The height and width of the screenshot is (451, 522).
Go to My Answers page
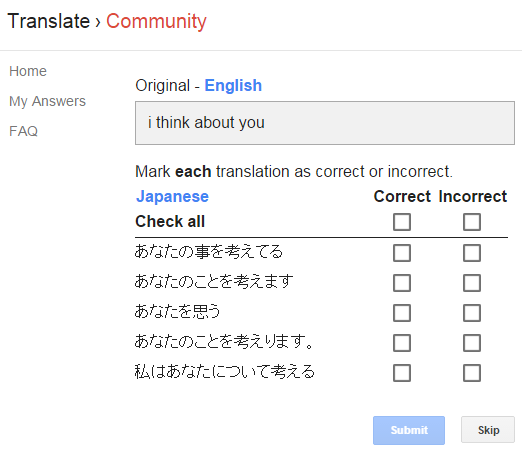pos(47,101)
